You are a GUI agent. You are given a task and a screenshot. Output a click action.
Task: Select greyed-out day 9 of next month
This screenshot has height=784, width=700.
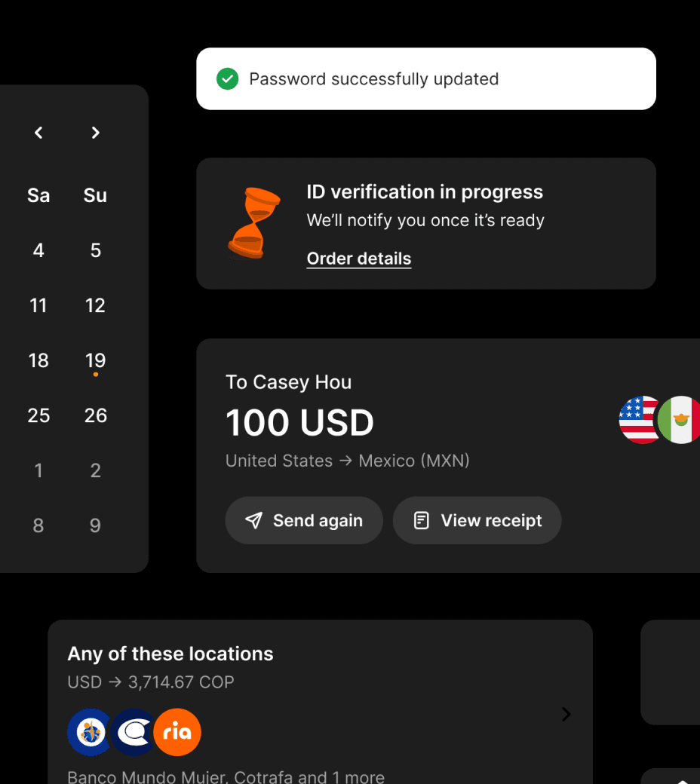click(x=96, y=525)
